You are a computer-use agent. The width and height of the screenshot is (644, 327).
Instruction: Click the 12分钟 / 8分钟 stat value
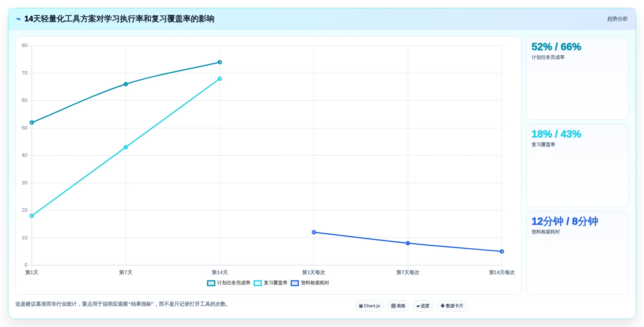coord(564,222)
